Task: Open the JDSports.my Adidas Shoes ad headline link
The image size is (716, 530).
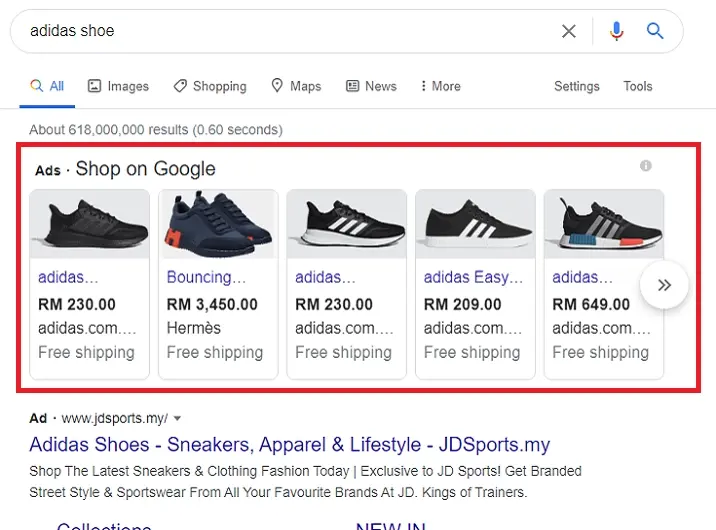Action: (290, 445)
